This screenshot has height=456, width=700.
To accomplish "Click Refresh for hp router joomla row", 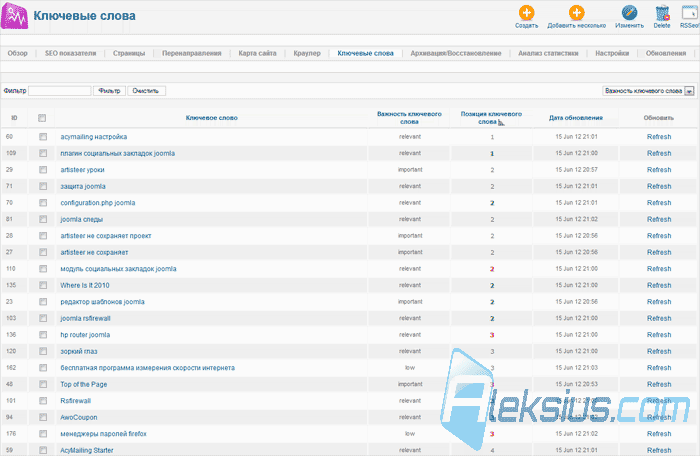I will coord(659,335).
